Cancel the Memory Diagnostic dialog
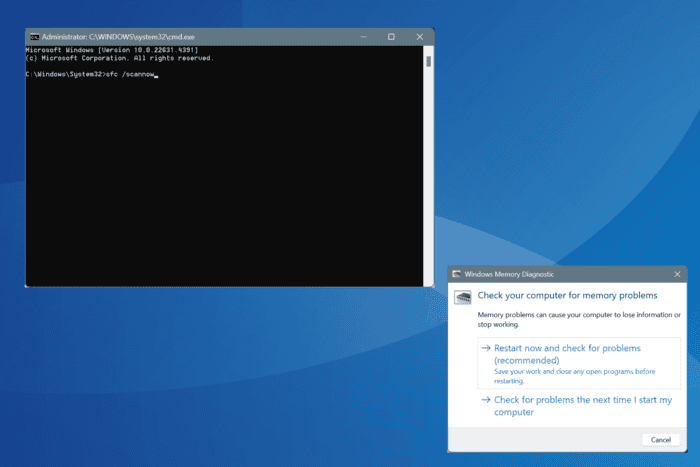The height and width of the screenshot is (467, 700). [661, 440]
